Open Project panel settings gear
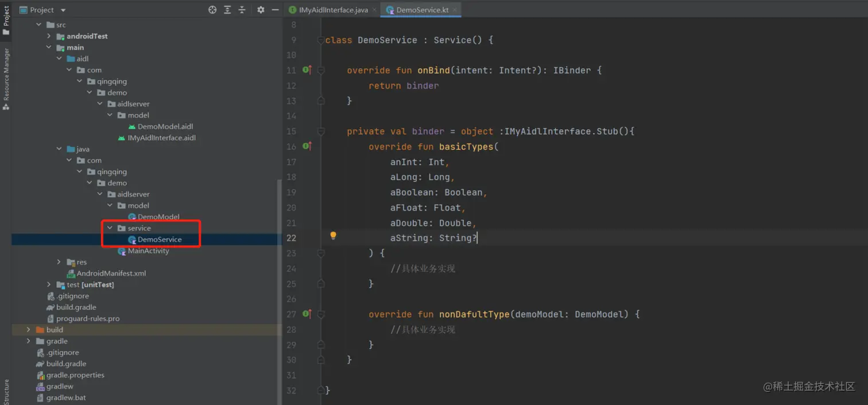This screenshot has width=868, height=405. point(261,10)
